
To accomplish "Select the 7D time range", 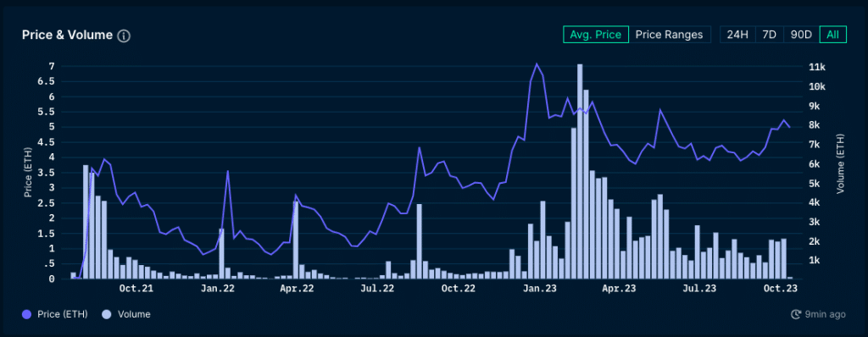I will point(770,35).
